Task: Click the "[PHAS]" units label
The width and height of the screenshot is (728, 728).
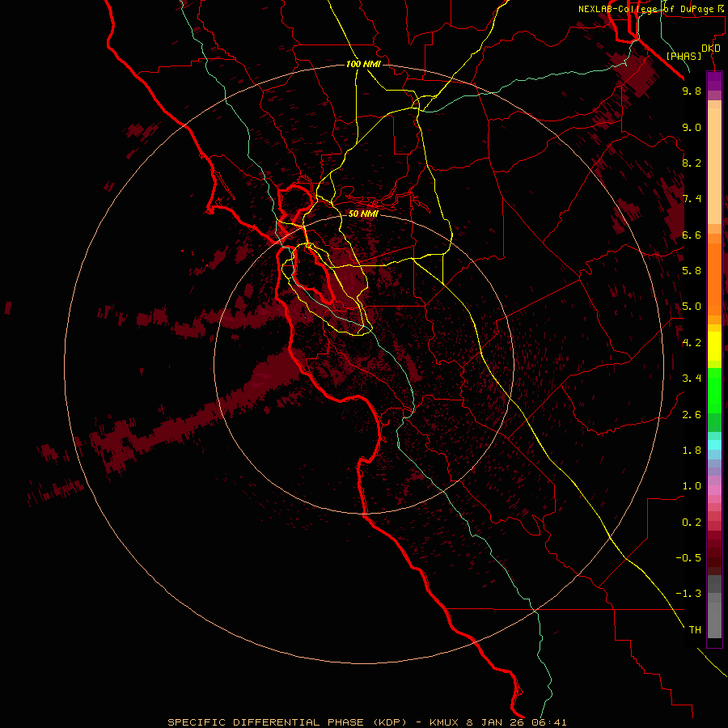Action: pyautogui.click(x=684, y=56)
